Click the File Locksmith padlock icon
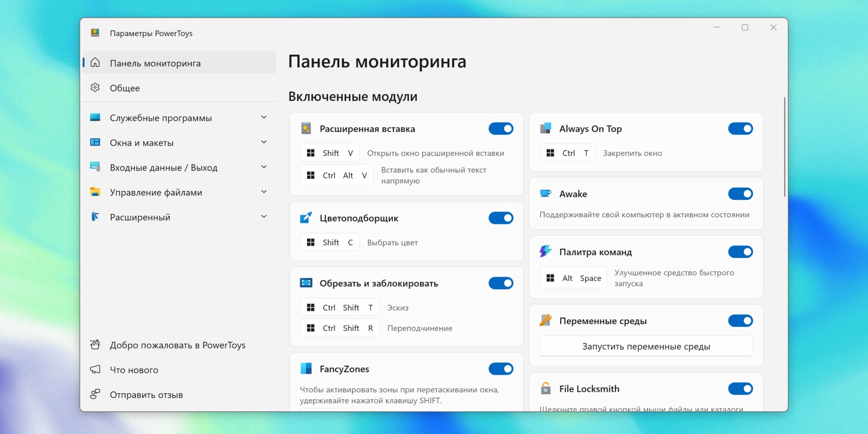The height and width of the screenshot is (434, 868). pos(546,388)
